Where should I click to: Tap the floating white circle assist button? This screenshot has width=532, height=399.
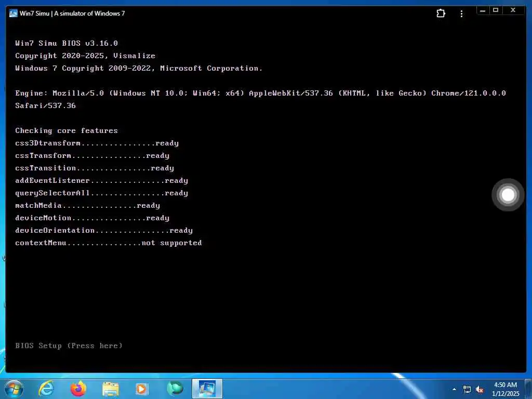508,195
